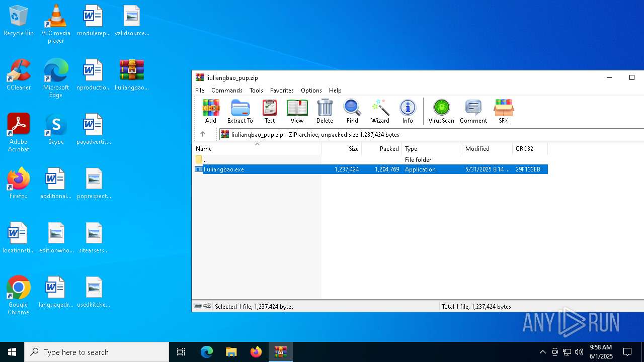Viewport: 644px width, 362px height.
Task: Select the editionwho image file
Action: [56, 238]
